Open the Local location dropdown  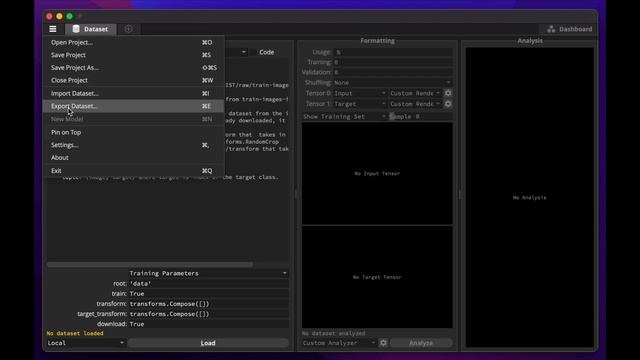coord(86,343)
